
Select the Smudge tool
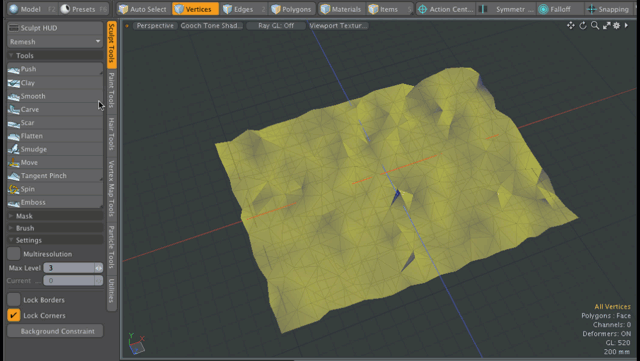55,149
